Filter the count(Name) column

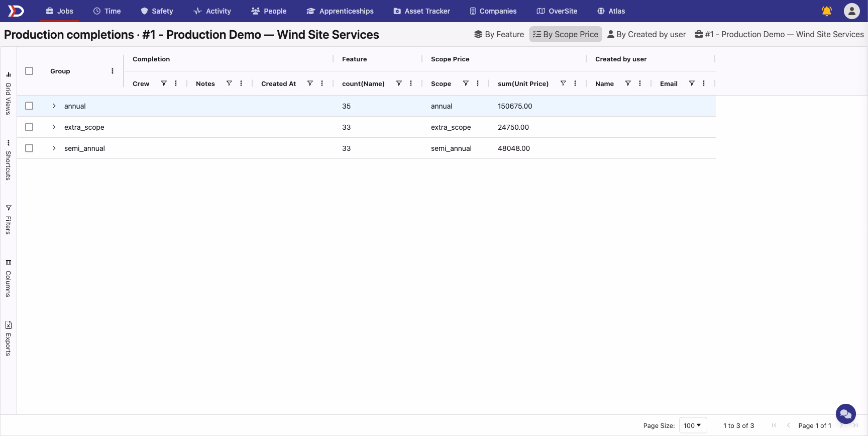pyautogui.click(x=399, y=83)
